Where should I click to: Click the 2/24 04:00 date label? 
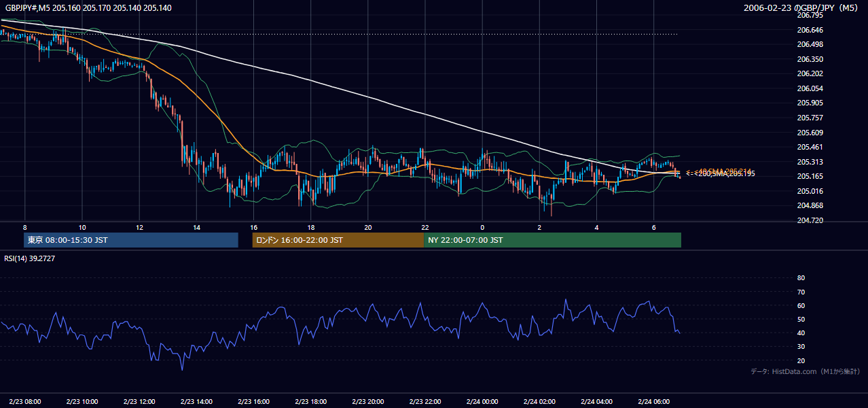point(596,402)
